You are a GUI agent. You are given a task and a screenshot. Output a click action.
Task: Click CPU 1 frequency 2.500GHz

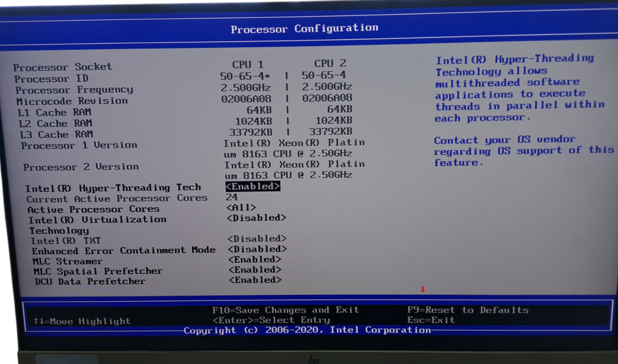click(246, 87)
